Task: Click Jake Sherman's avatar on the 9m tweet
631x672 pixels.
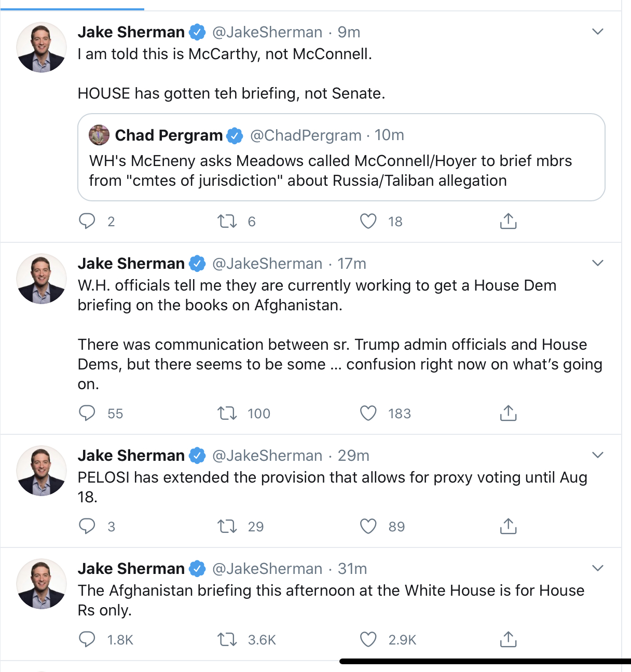Action: click(42, 47)
